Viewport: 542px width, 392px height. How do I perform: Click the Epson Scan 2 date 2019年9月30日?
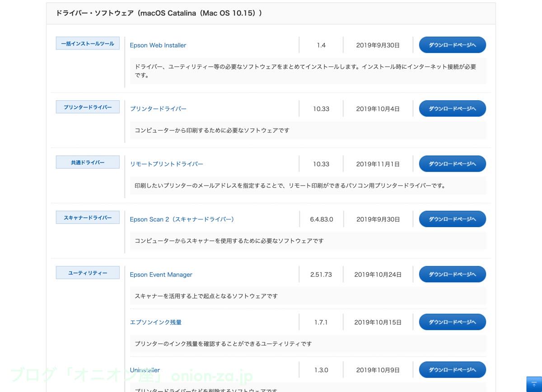point(378,219)
